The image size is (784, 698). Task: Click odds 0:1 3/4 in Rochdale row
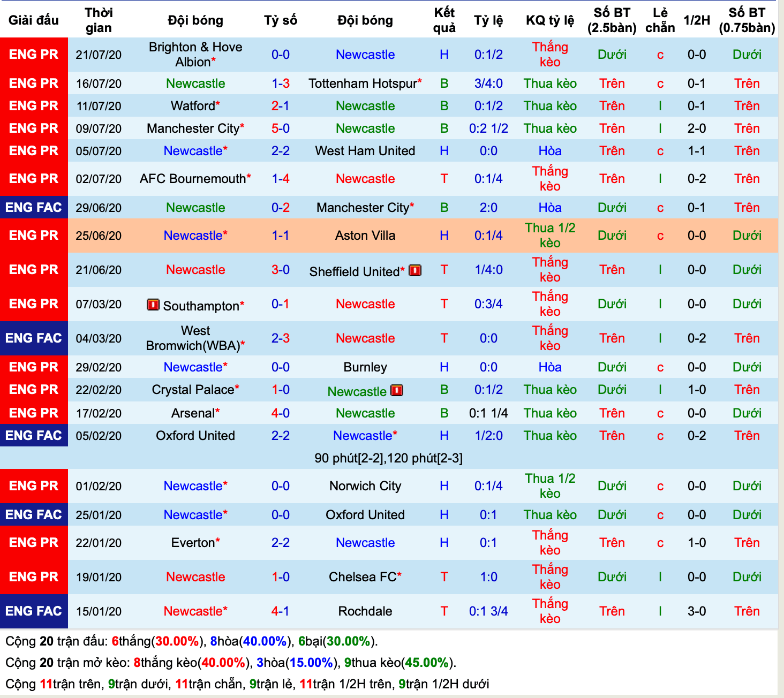488,611
